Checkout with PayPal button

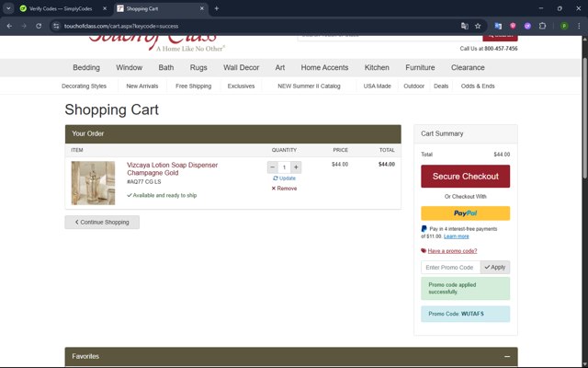click(x=466, y=213)
